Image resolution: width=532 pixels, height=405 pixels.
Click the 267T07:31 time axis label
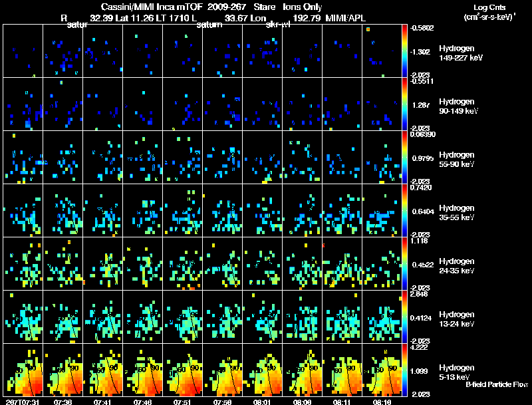[x=22, y=402]
